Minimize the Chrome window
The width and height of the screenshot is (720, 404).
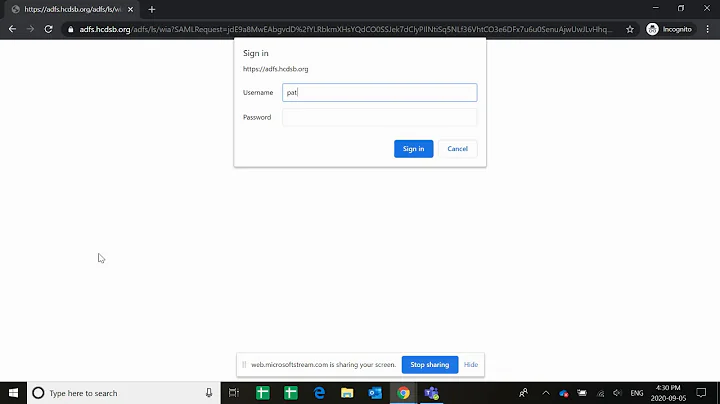(656, 8)
